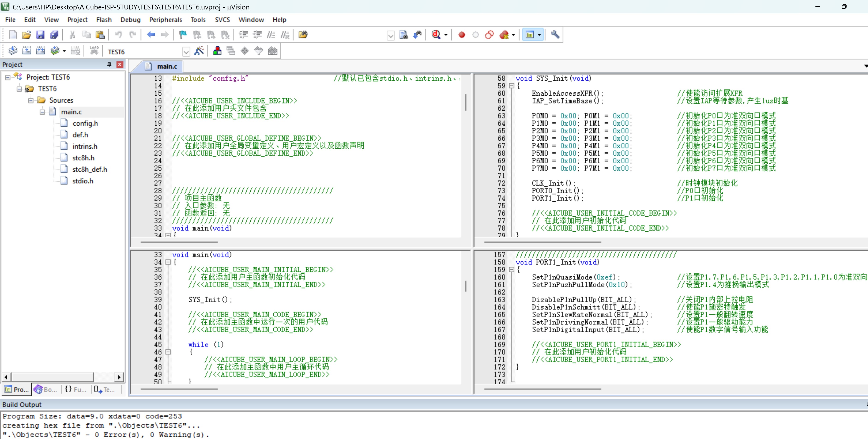Indent the selected text
868x439 pixels.
(x=243, y=34)
